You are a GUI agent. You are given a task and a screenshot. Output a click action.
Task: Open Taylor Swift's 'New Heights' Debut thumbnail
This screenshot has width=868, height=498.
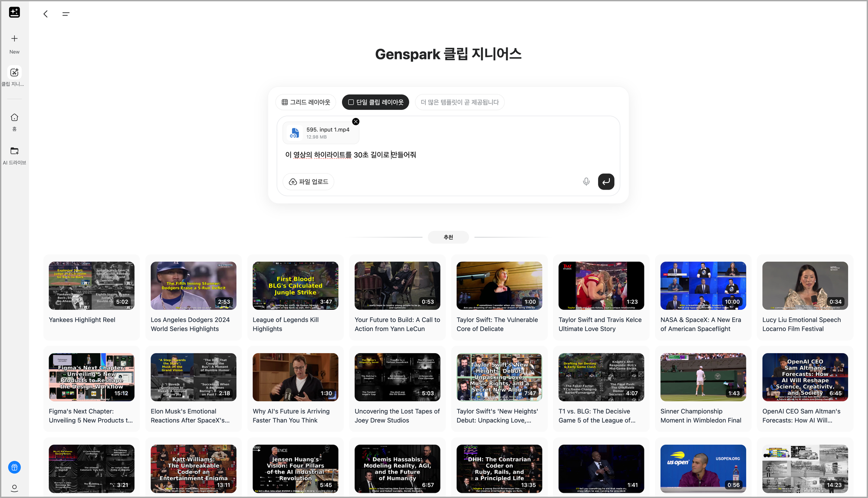click(500, 377)
